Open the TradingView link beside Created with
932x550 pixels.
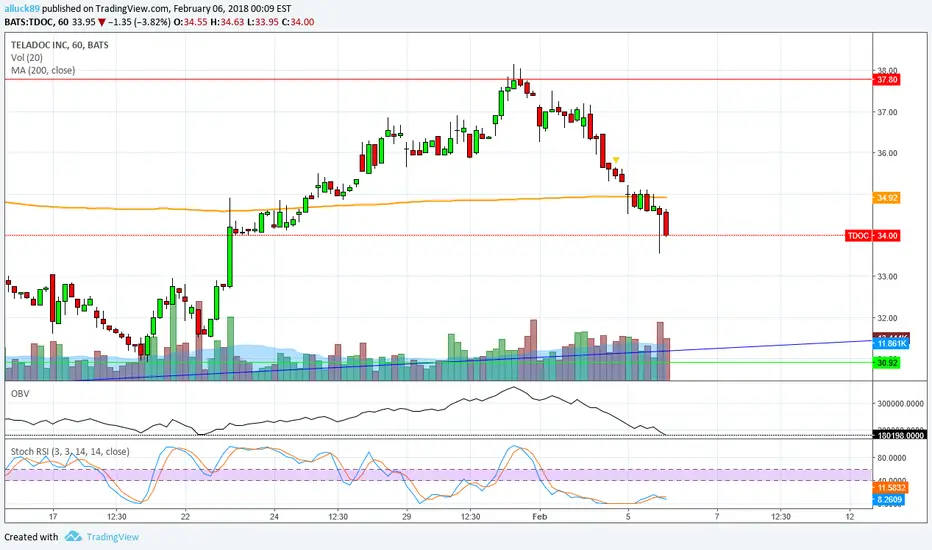pos(112,537)
